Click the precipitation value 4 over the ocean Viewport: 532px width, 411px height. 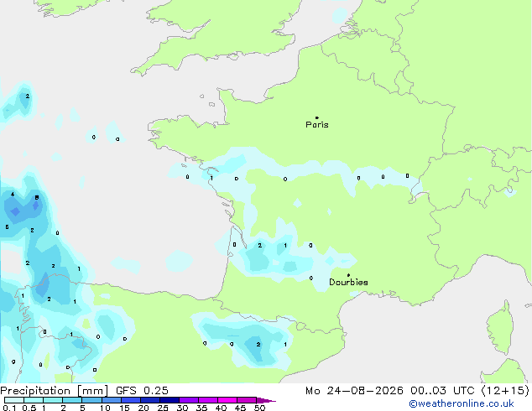(x=13, y=195)
